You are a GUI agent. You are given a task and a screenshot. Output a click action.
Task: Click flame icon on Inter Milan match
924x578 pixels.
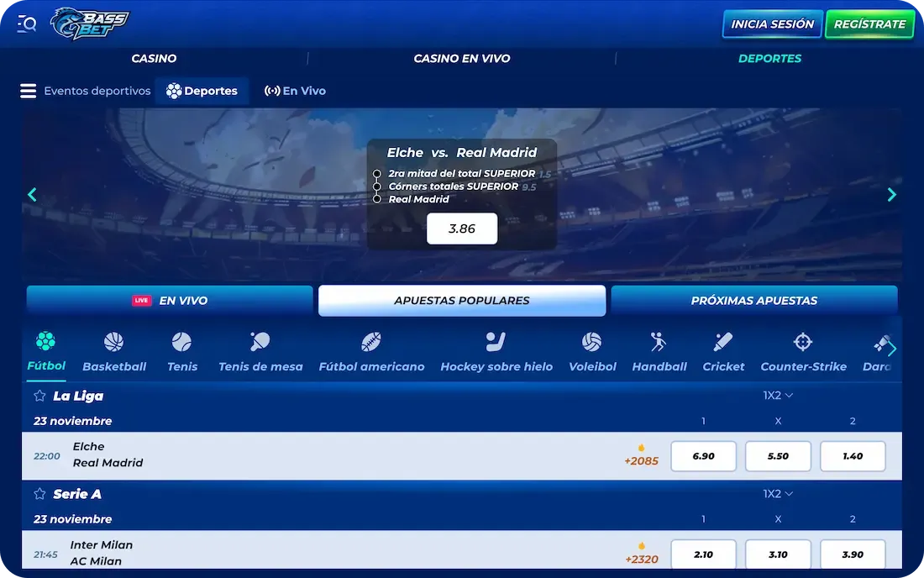[641, 546]
